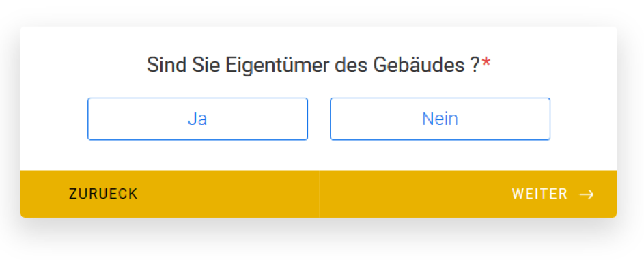Select the Ja answer option

(x=197, y=119)
